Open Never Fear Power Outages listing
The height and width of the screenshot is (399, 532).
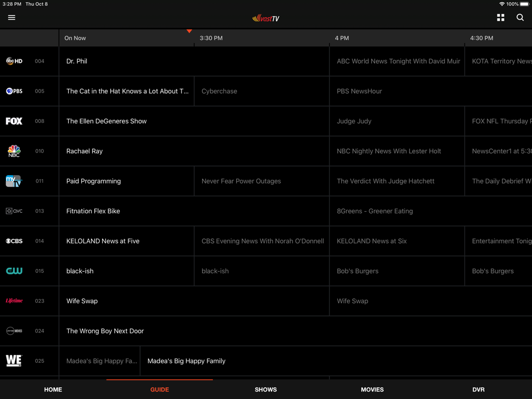[262, 181]
